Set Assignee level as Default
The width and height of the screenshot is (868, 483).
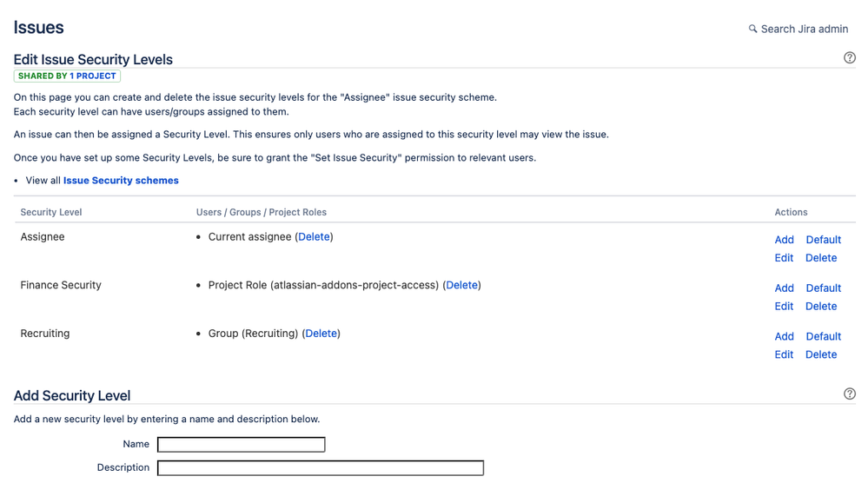(x=823, y=240)
